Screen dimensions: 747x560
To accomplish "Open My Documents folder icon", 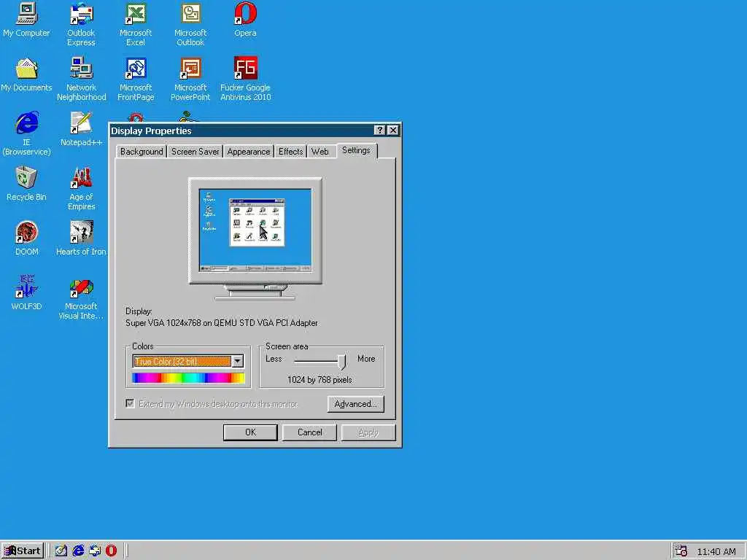I will coord(26,75).
